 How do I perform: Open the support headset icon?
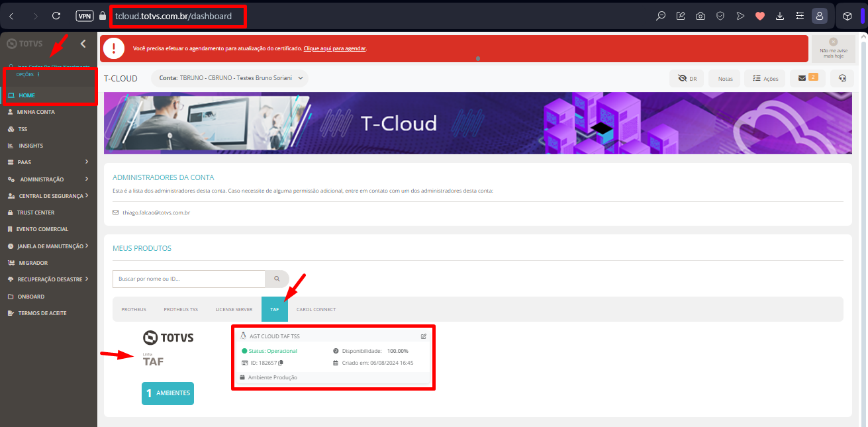[842, 78]
